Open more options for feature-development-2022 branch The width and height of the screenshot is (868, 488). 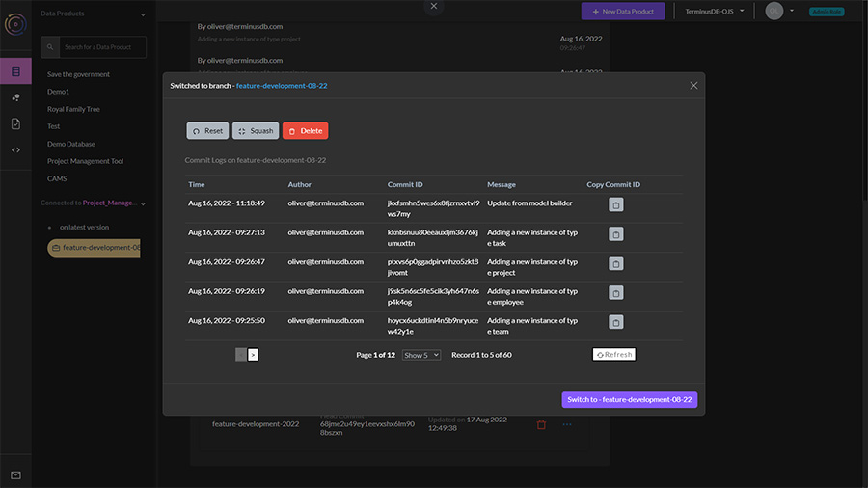[567, 424]
